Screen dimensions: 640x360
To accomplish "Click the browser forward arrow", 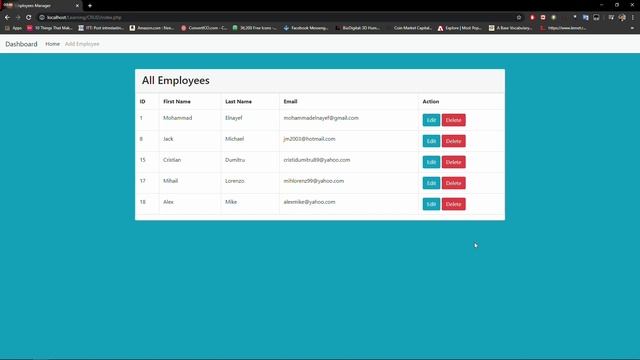I will (18, 18).
